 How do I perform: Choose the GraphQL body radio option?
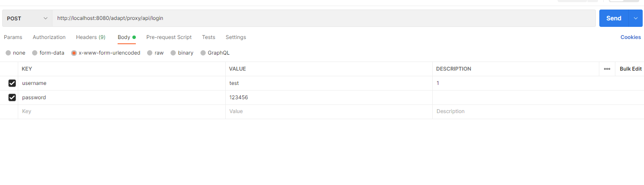click(203, 53)
